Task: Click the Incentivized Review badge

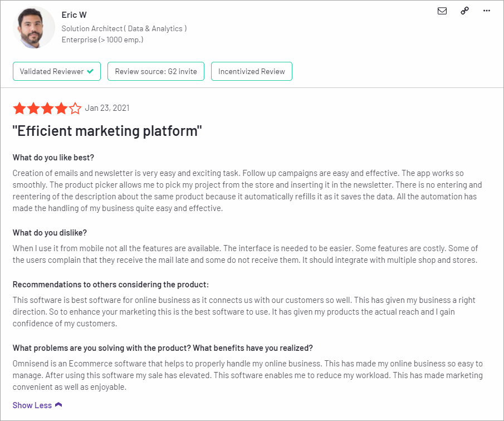Action: pos(251,71)
